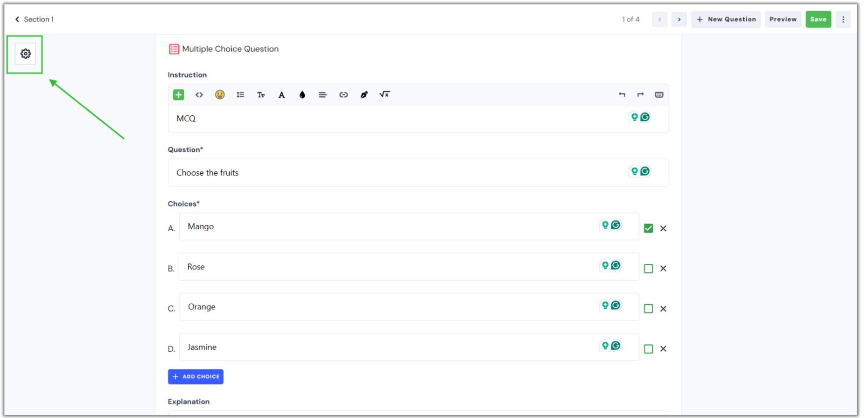Click the Save button
Viewport: 868px width, 418px height.
[818, 19]
